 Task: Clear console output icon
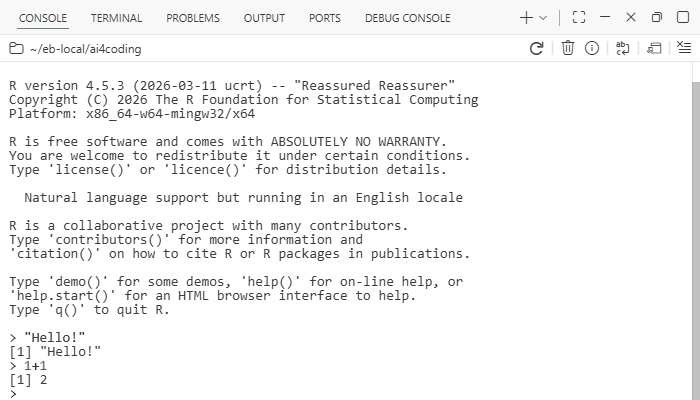684,47
